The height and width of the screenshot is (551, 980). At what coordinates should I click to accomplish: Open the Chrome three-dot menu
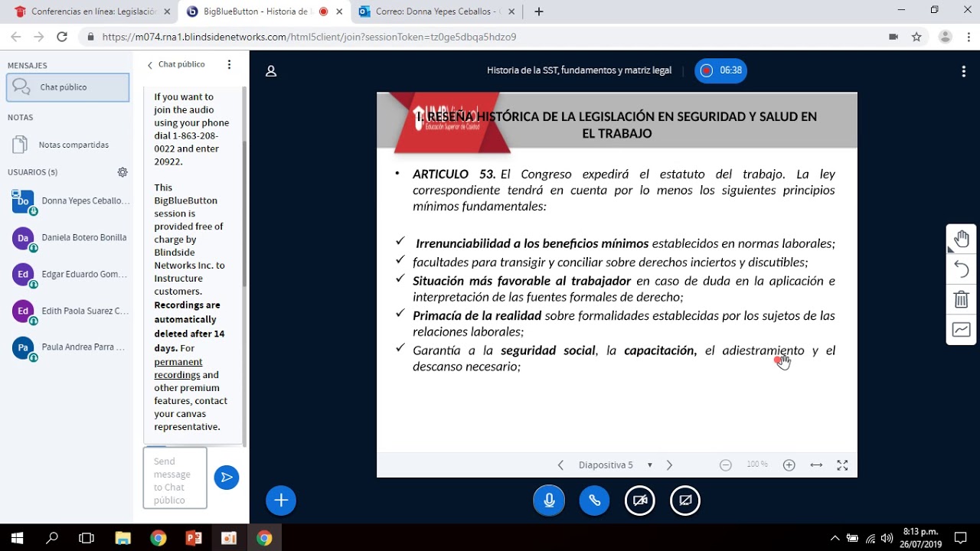(967, 37)
